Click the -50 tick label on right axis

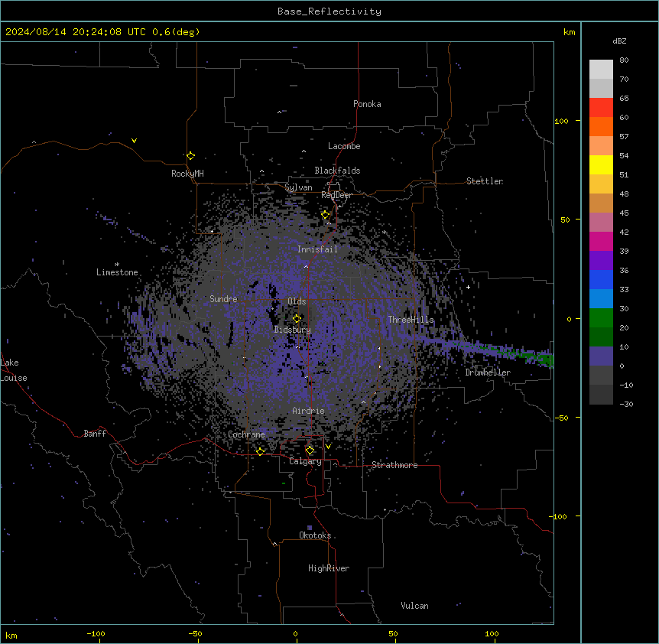[561, 418]
